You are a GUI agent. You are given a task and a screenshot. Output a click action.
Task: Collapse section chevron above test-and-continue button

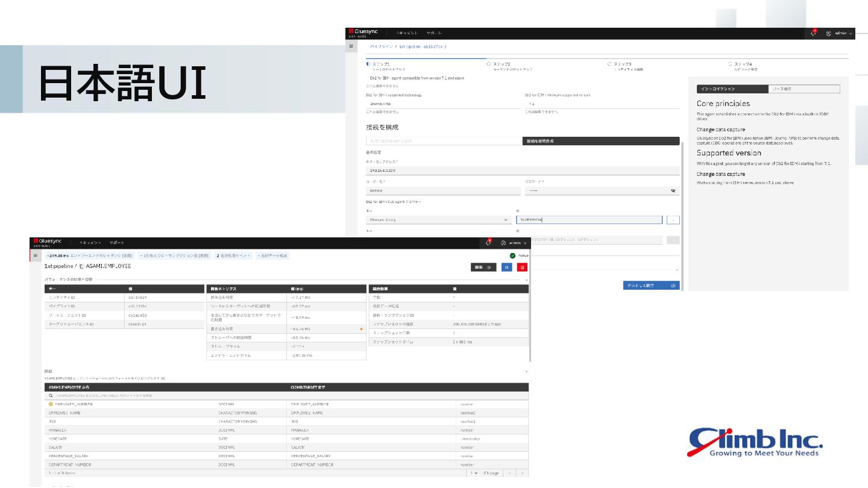click(x=677, y=270)
